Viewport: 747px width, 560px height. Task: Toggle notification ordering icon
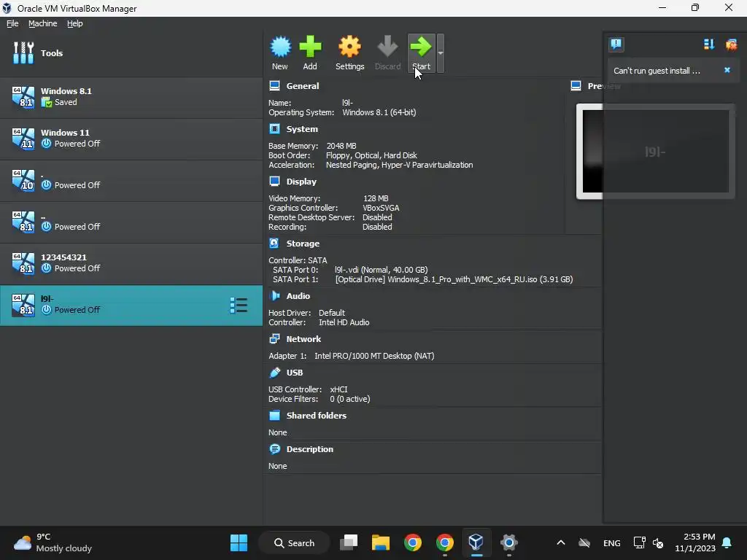click(709, 44)
